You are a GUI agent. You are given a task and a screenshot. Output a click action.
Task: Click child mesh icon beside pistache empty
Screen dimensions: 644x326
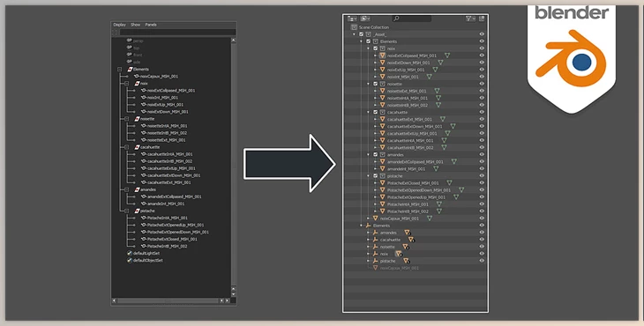click(x=406, y=261)
